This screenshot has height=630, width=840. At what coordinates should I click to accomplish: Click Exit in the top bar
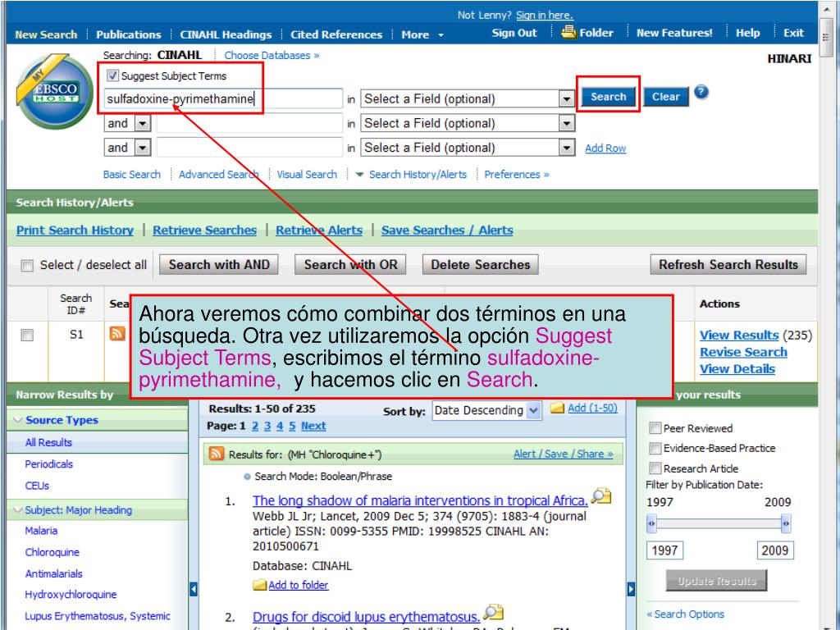pyautogui.click(x=793, y=33)
